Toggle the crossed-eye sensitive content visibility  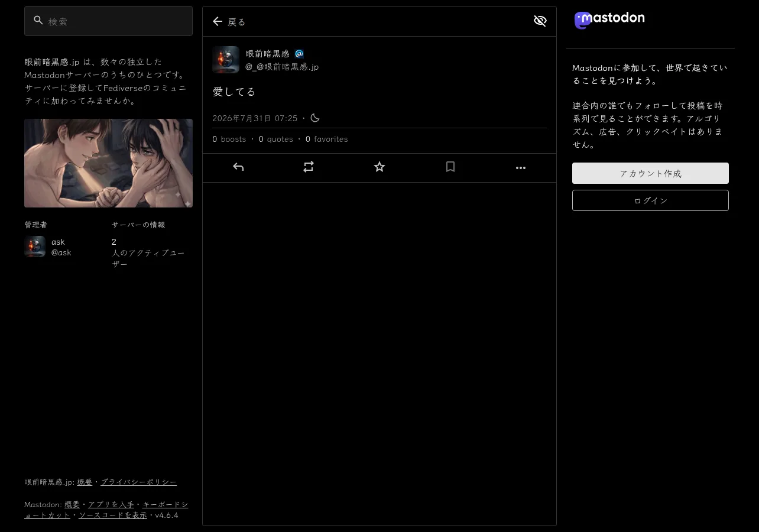tap(540, 21)
